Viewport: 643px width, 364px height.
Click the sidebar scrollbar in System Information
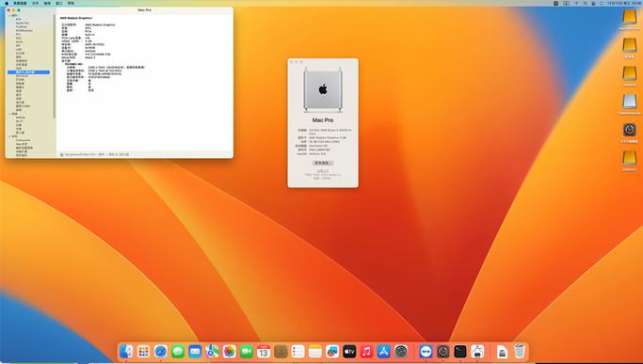[54, 66]
